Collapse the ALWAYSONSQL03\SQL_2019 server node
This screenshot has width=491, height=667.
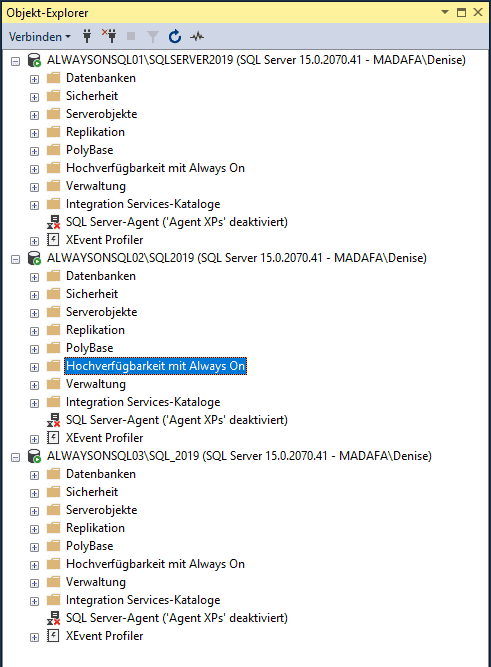[x=16, y=457]
